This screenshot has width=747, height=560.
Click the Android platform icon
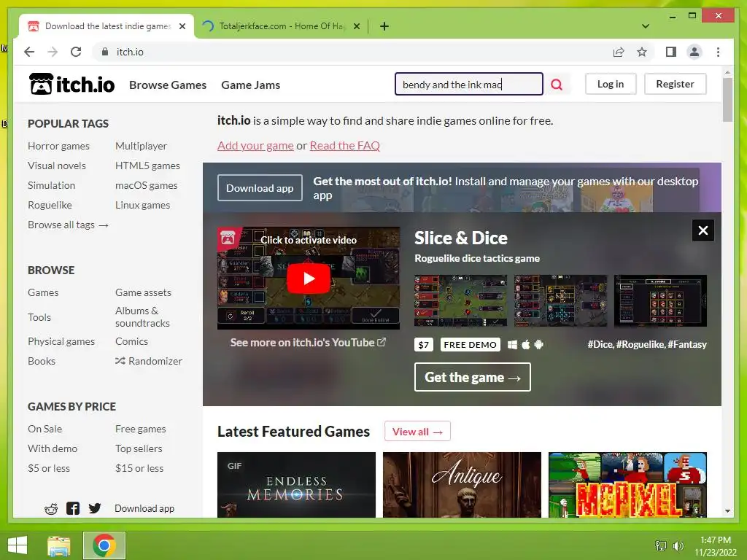[539, 345]
